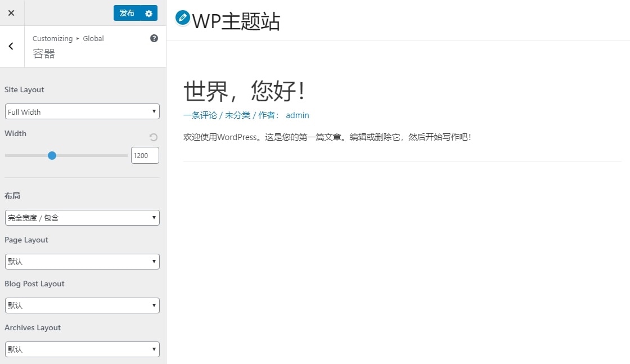
Task: Open the Blog Post Layout dropdown
Action: [x=82, y=305]
